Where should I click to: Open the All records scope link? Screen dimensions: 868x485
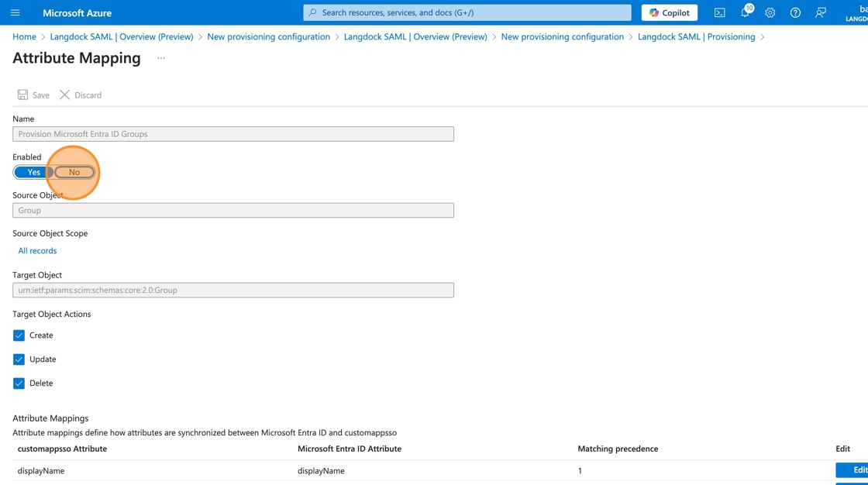pos(37,251)
